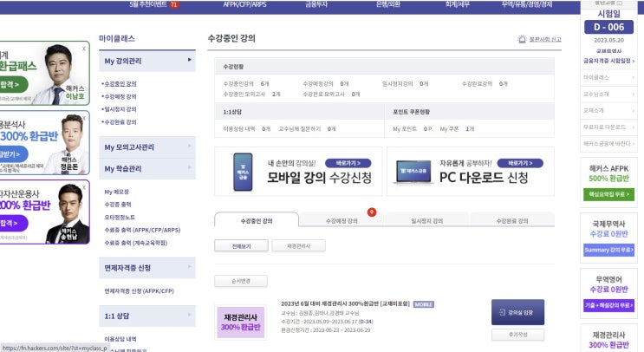Screen dimensions: 644x352
Task: Switch to the 일시정지 강의 tab
Action: pos(426,220)
